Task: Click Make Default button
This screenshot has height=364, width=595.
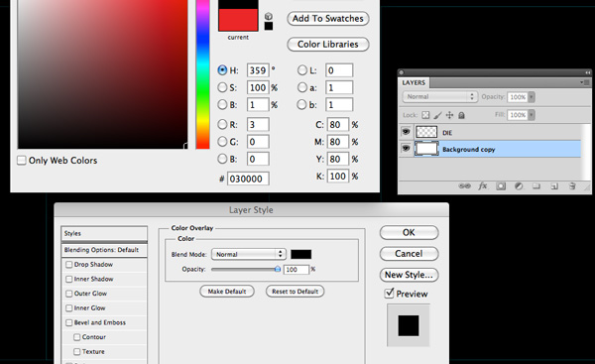Action: point(227,292)
